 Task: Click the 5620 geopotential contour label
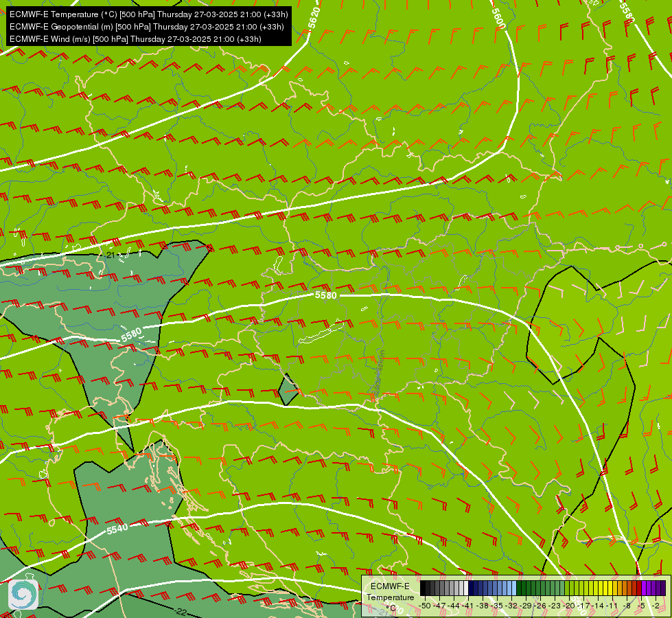(314, 18)
